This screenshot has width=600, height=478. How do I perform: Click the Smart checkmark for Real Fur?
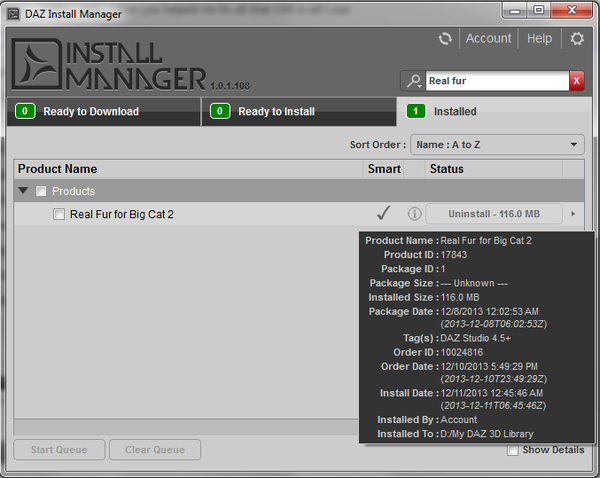384,213
